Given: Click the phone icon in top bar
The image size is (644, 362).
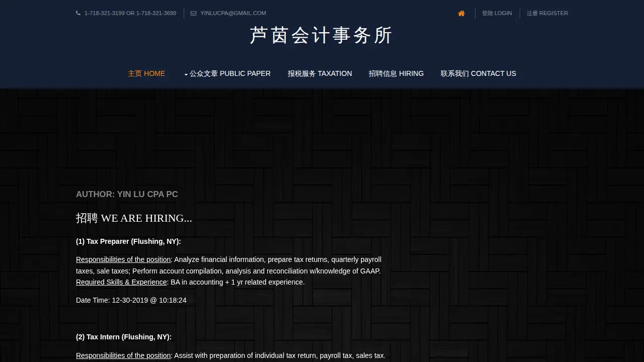Looking at the screenshot, I should pos(78,13).
